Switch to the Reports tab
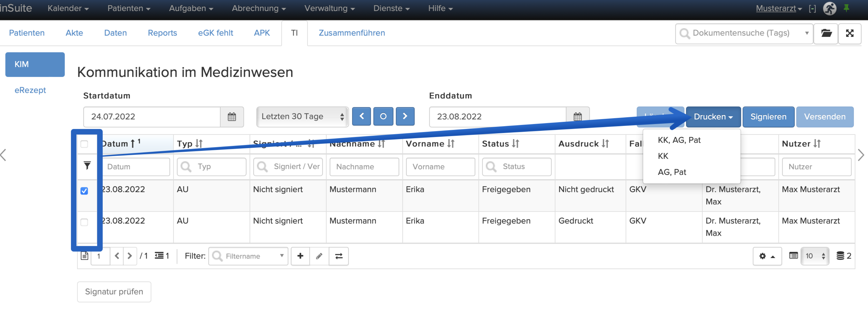The image size is (868, 309). (x=162, y=33)
